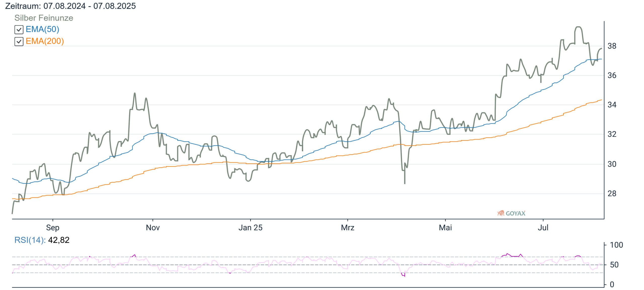Screen dimensions: 644x290
Task: Click the Jul axis label
Action: [543, 228]
